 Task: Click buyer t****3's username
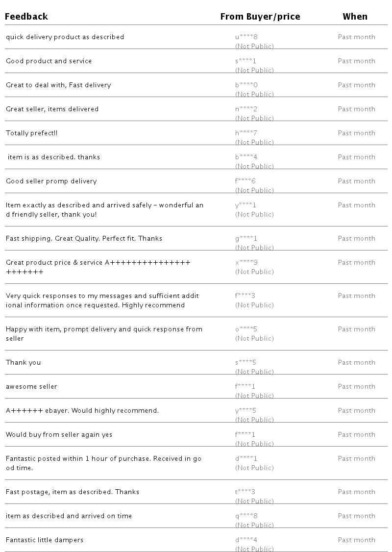[245, 492]
